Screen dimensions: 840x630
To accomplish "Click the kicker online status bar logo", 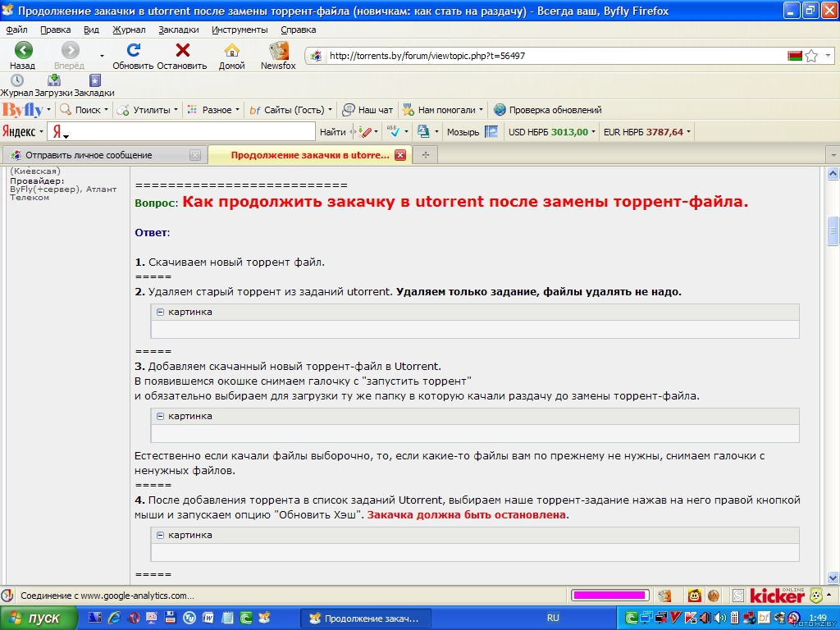I will pos(778,596).
